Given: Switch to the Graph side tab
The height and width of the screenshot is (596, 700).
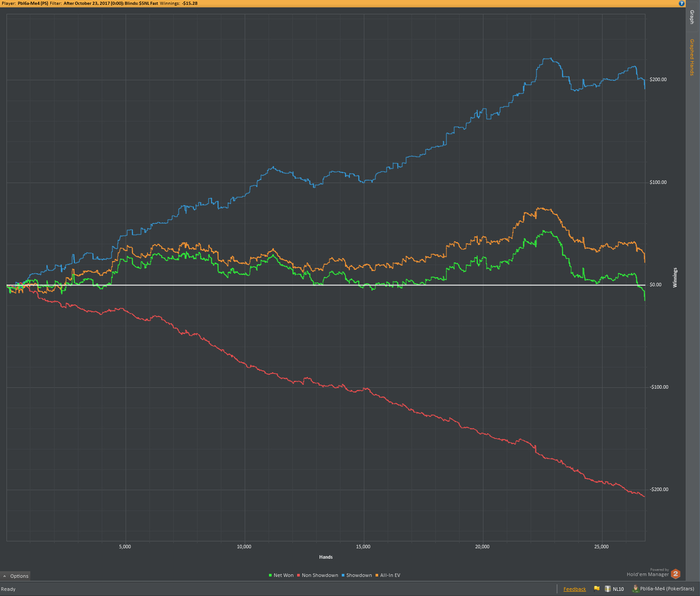Looking at the screenshot, I should [x=692, y=17].
